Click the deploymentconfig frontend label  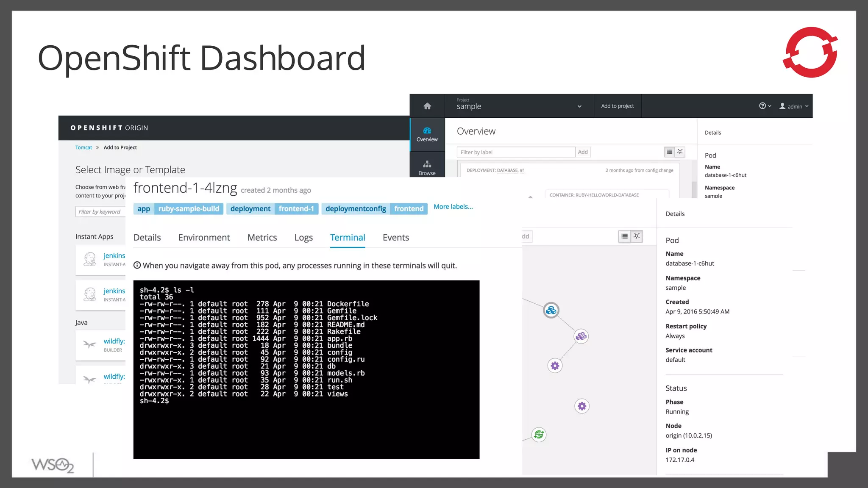point(374,209)
